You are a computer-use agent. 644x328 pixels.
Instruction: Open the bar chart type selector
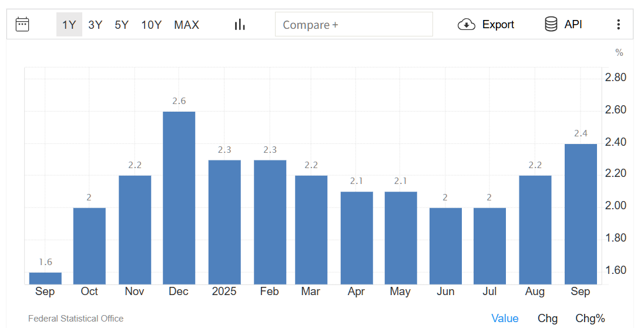pos(240,24)
